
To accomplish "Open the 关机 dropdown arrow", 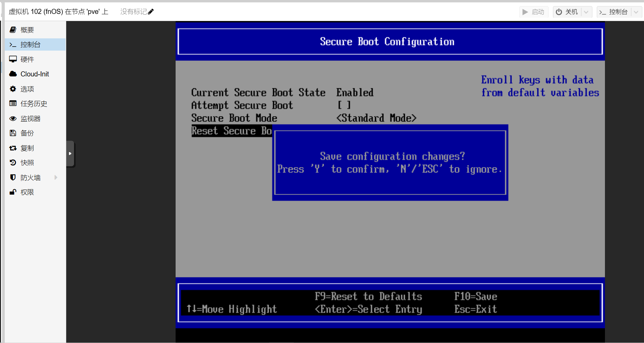I will click(x=586, y=12).
